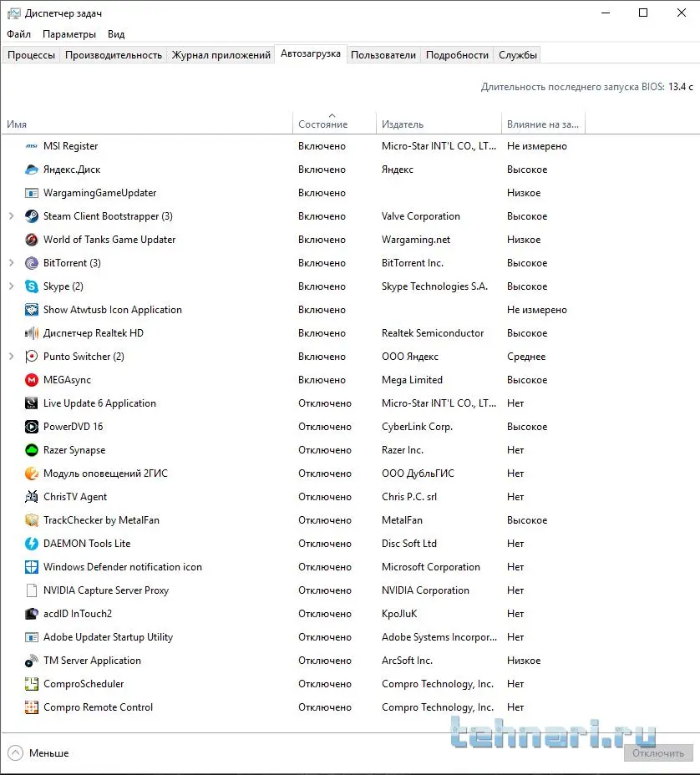
Task: Click publisher cell Realtek Semiconductor
Action: click(x=433, y=333)
